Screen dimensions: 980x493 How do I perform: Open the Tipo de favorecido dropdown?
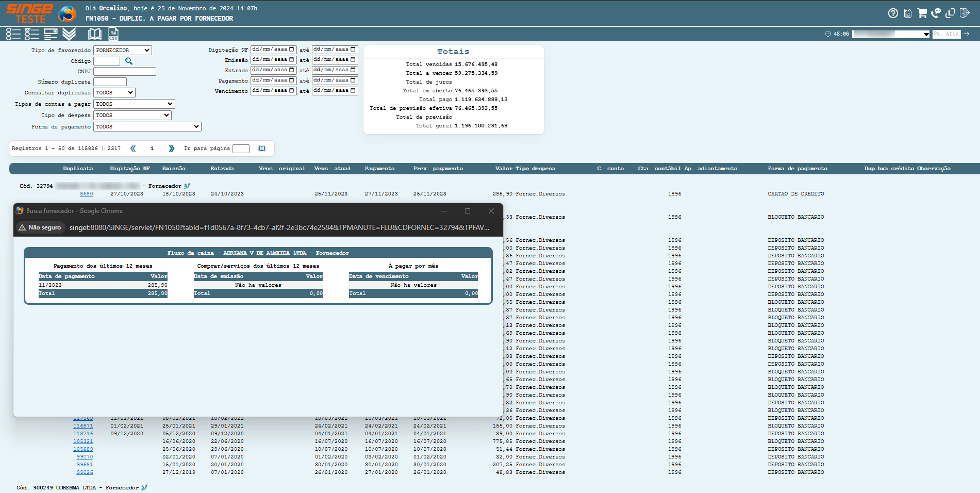click(123, 51)
